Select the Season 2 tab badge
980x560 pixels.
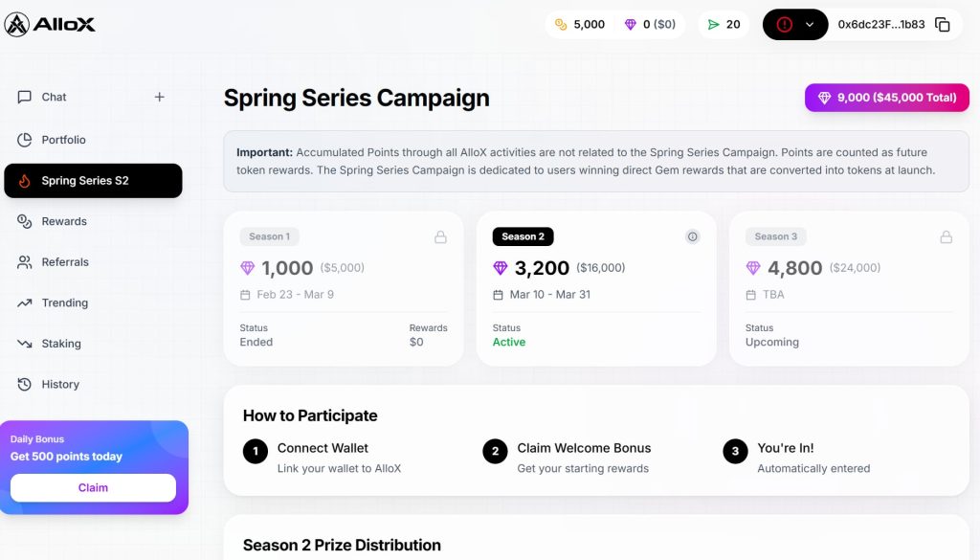point(523,236)
